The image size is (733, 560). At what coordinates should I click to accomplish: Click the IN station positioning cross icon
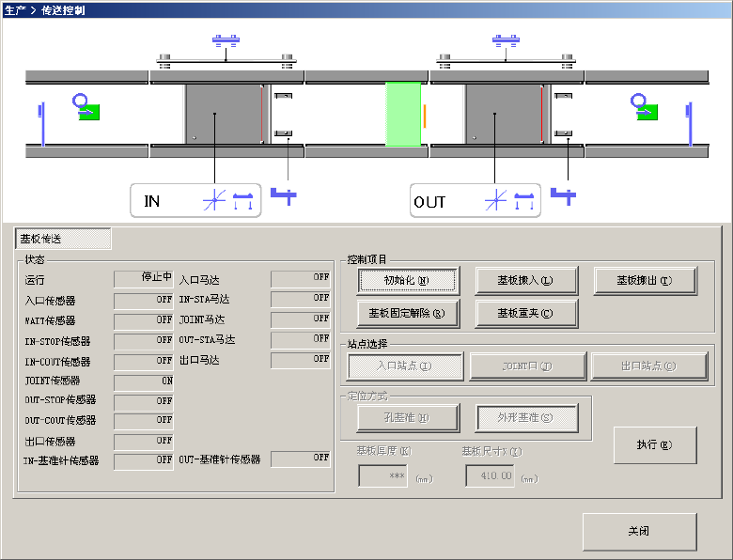coord(214,200)
